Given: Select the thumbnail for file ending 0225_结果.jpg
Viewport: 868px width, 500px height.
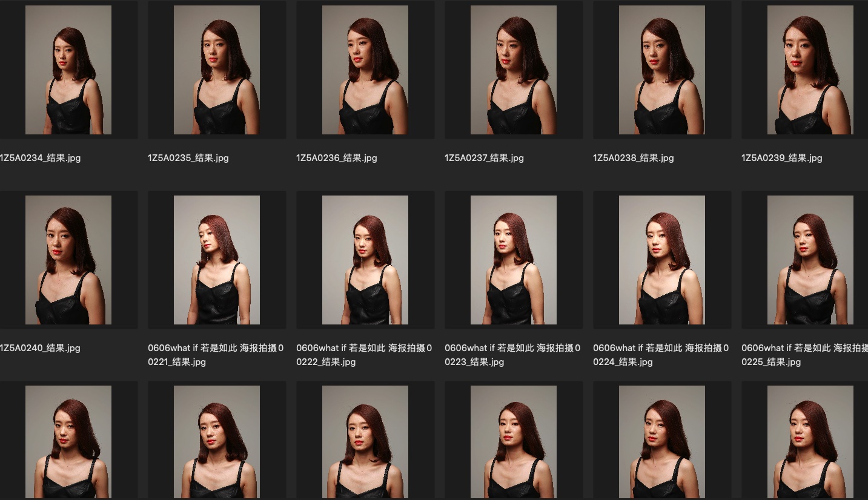Looking at the screenshot, I should [810, 260].
